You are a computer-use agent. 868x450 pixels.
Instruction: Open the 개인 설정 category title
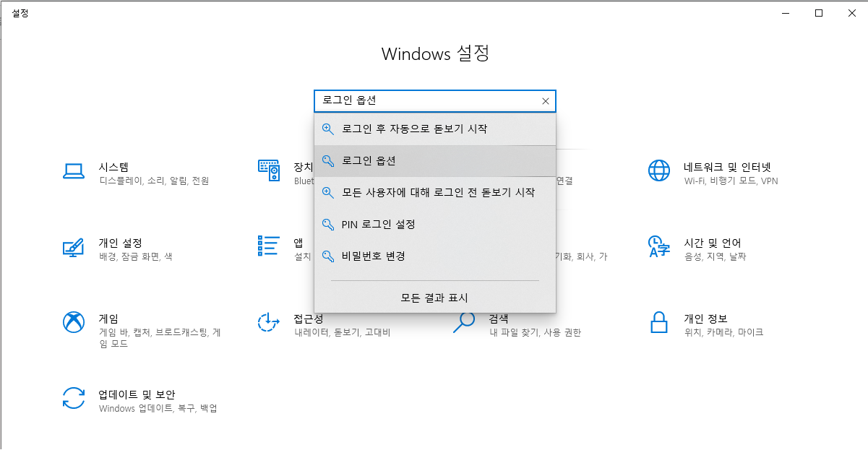(120, 243)
